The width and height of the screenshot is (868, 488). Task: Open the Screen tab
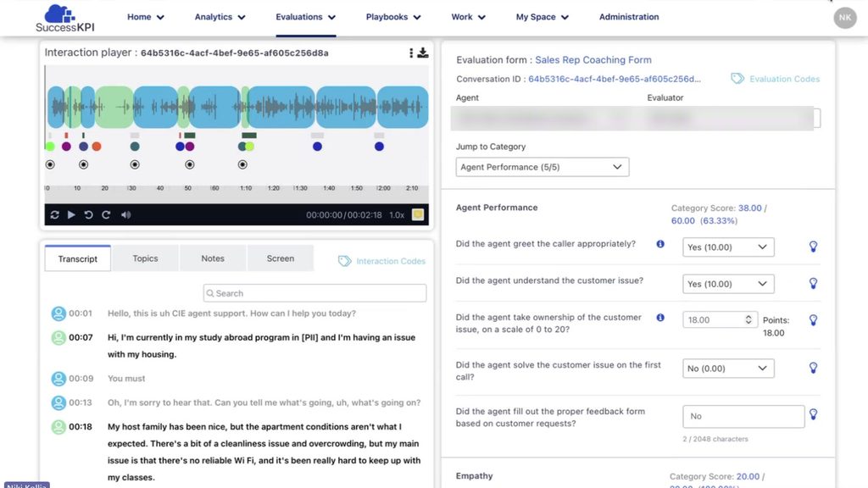pyautogui.click(x=280, y=258)
